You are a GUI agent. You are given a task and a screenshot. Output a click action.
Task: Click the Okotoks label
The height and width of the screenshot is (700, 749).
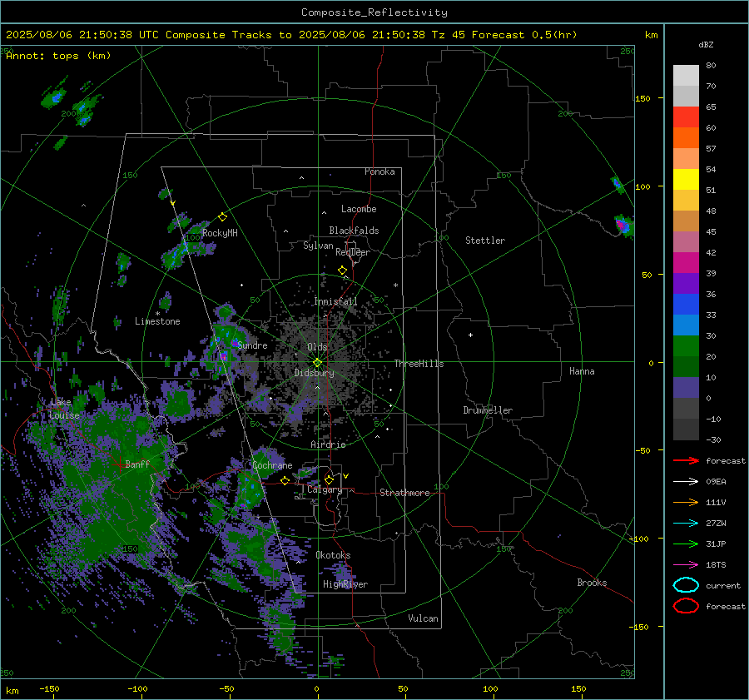pos(333,555)
